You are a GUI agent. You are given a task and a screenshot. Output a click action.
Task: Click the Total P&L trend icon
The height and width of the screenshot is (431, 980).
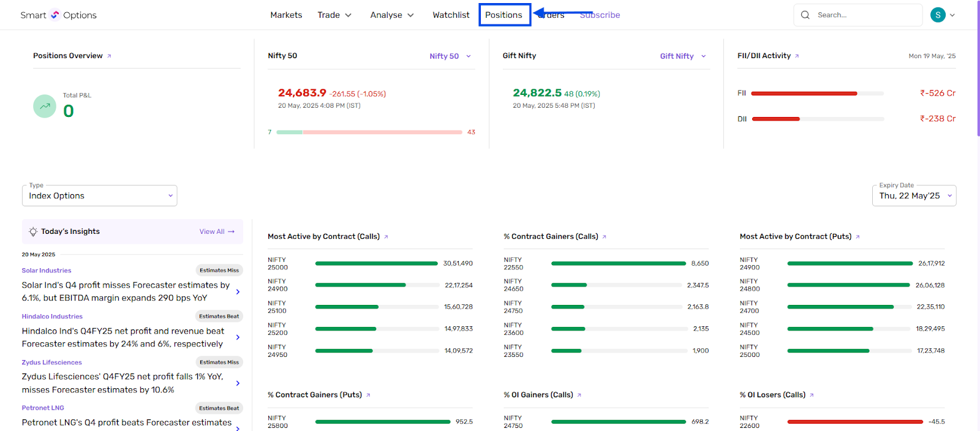[45, 106]
